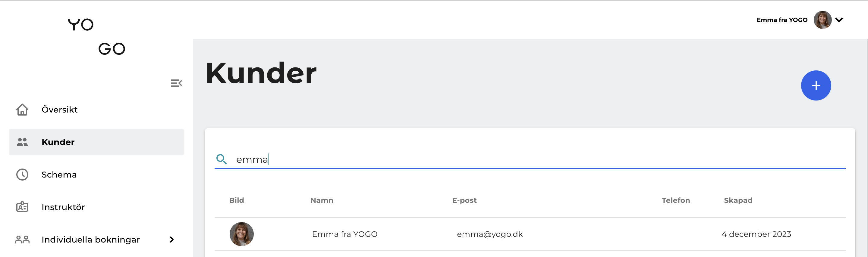Click the emma@yogo.dk email
Screen dimensions: 868x257
coord(489,234)
